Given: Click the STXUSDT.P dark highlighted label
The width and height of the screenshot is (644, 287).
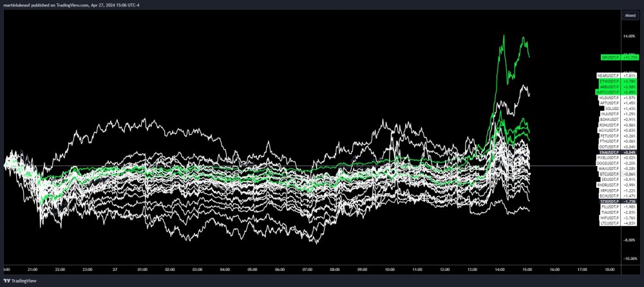Looking at the screenshot, I should (611, 201).
